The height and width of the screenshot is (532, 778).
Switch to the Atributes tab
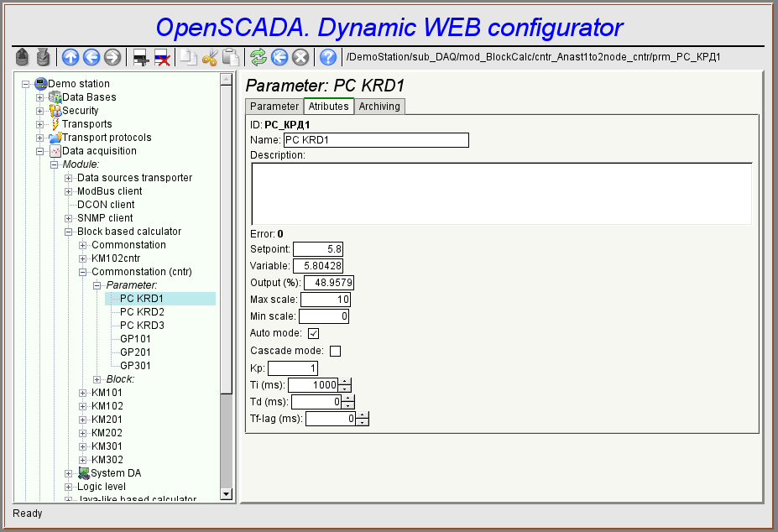[x=328, y=107]
